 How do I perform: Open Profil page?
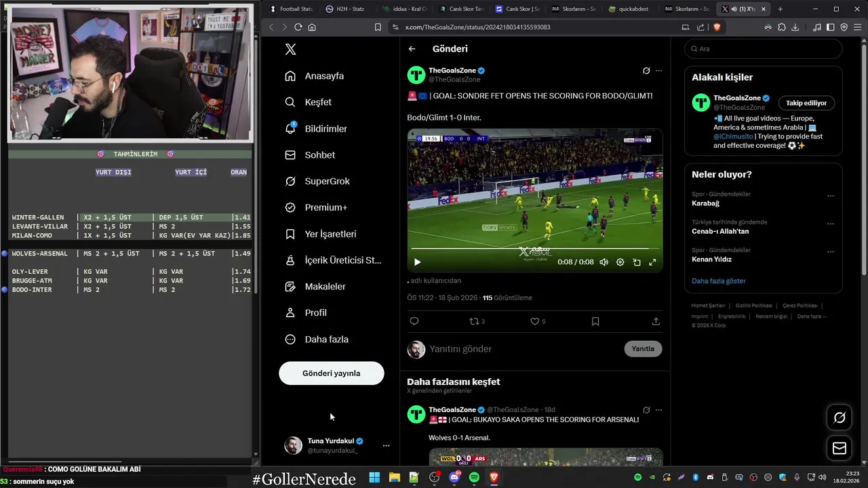click(306, 312)
